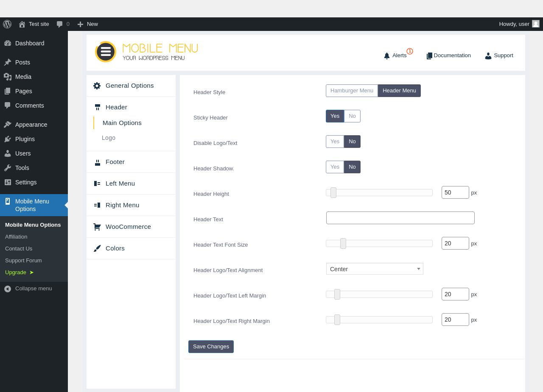Click the Alerts bell icon

(x=387, y=56)
